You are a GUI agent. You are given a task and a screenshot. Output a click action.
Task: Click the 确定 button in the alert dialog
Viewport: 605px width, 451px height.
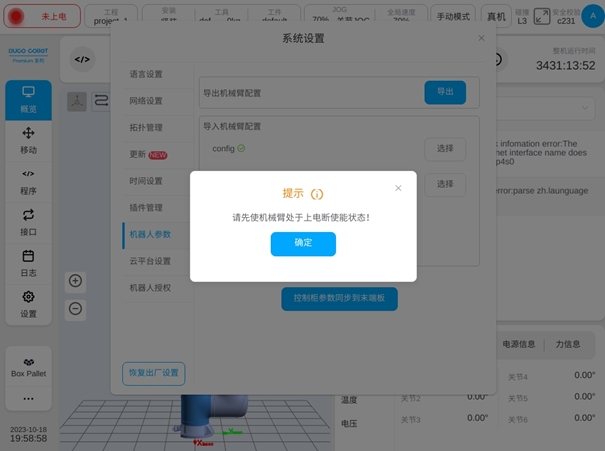pyautogui.click(x=303, y=243)
